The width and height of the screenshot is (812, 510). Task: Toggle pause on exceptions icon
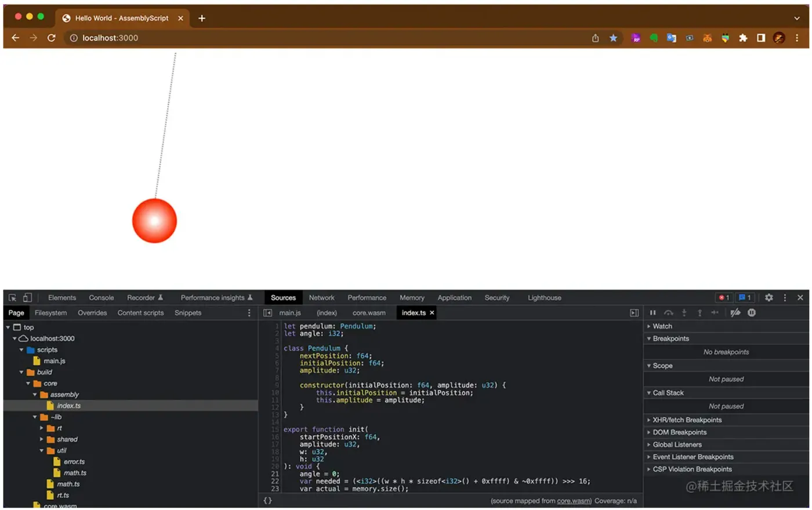pos(752,312)
